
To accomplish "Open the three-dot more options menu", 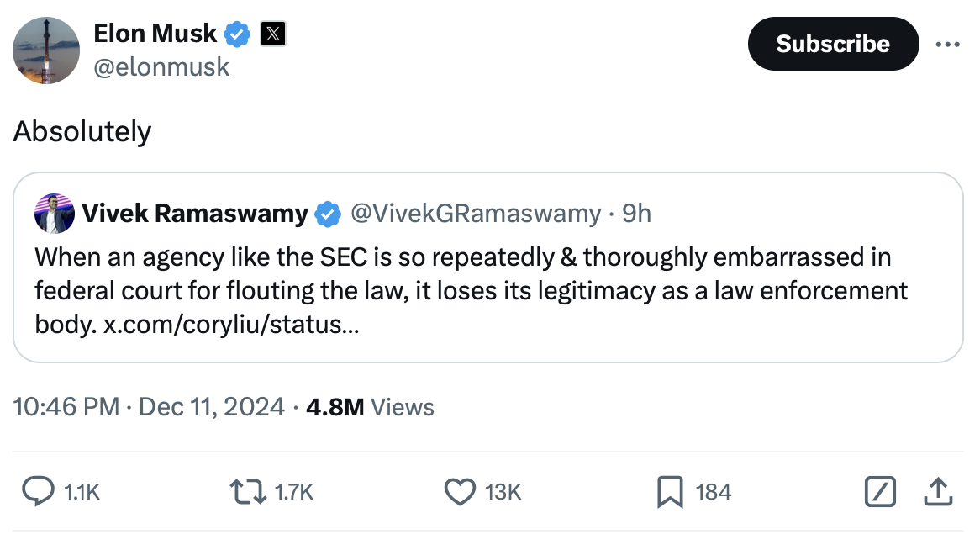I will click(x=947, y=44).
